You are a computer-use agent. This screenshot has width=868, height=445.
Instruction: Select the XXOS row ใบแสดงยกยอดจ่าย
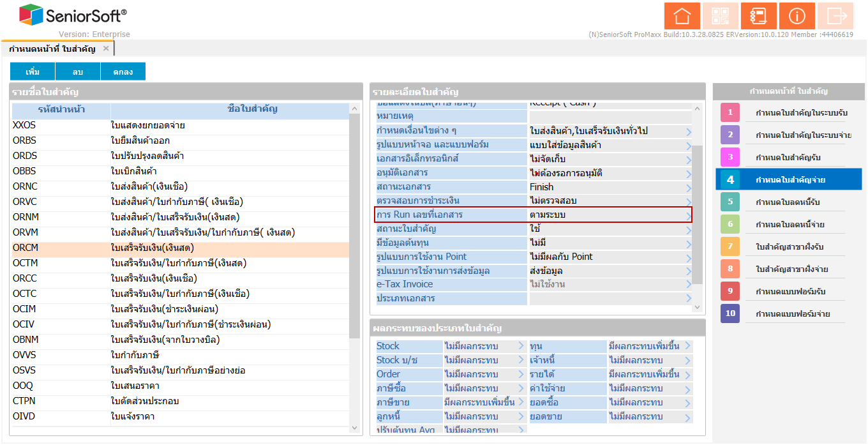pyautogui.click(x=180, y=125)
